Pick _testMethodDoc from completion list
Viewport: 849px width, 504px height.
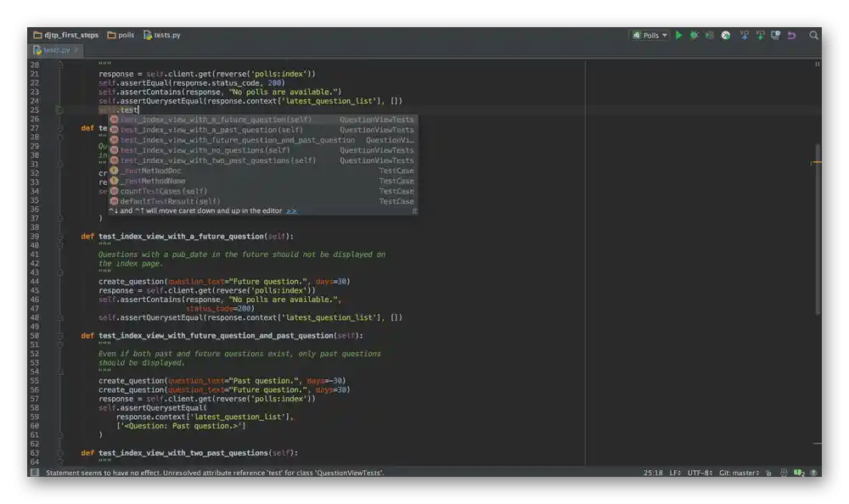point(262,171)
